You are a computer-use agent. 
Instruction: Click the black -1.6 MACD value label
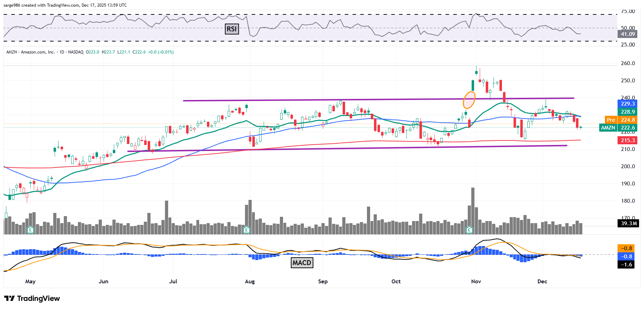point(626,265)
